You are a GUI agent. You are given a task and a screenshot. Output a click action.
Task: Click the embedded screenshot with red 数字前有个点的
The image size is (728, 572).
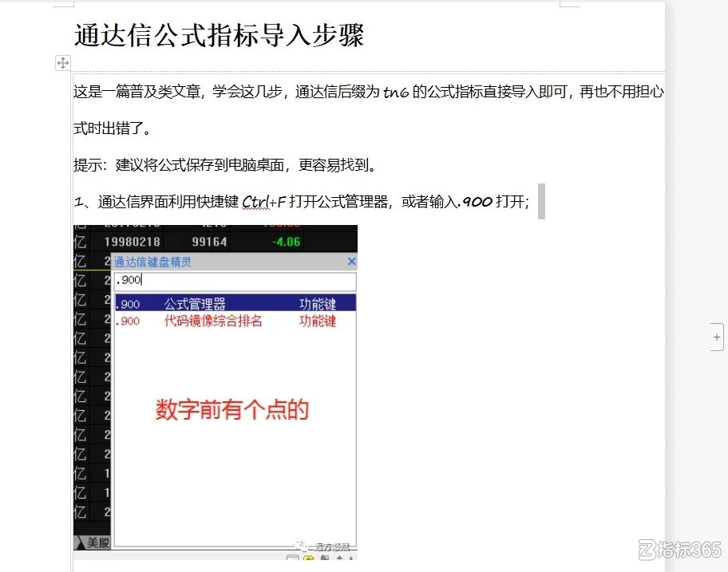coord(216,392)
